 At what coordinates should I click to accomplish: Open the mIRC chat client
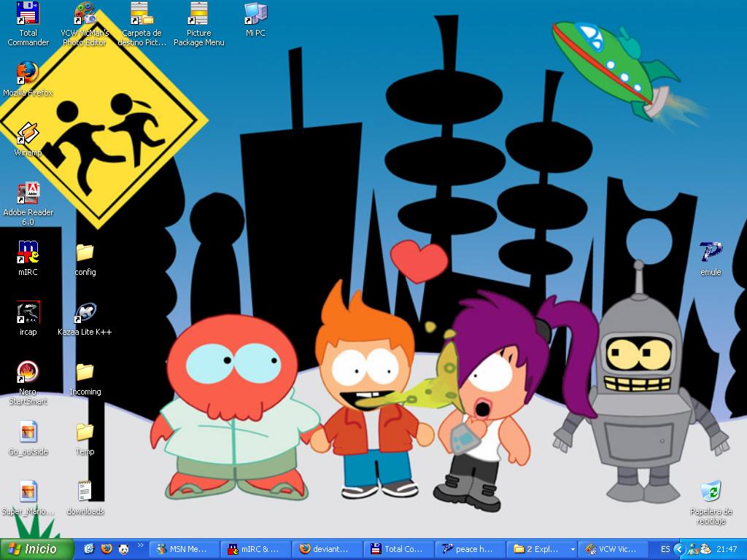[28, 254]
